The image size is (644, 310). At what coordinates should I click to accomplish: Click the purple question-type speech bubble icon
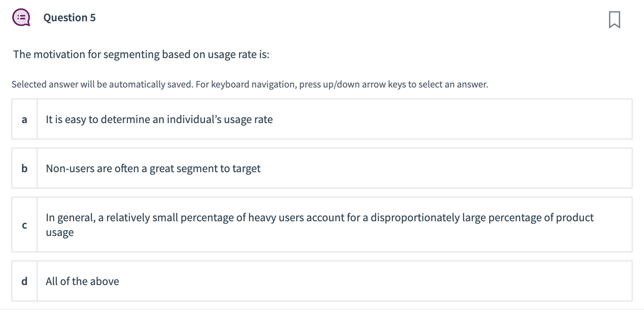point(21,18)
